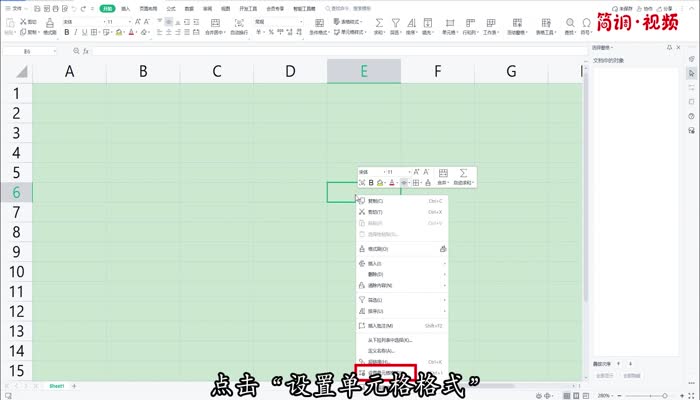Click Bold in the floating mini toolbar
This screenshot has width=700, height=400.
click(x=370, y=183)
